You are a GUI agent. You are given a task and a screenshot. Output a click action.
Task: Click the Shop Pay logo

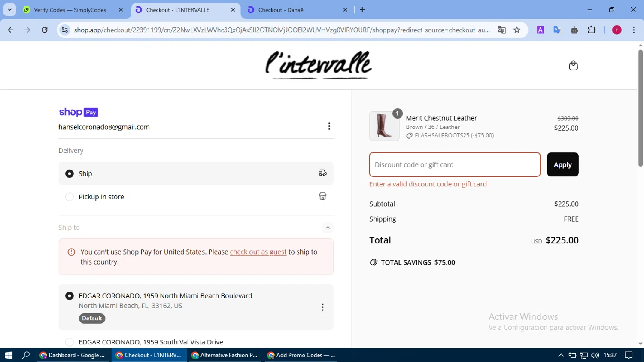click(79, 112)
